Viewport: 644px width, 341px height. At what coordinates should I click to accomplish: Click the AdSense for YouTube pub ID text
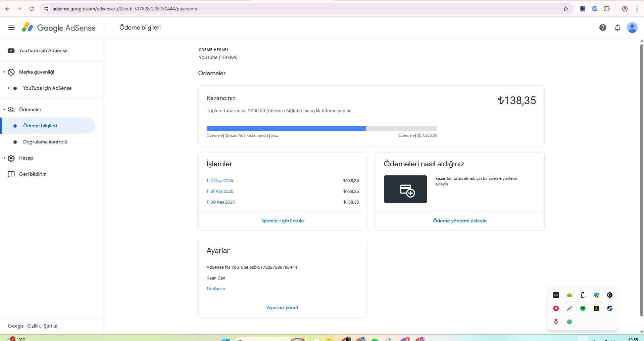(252, 267)
